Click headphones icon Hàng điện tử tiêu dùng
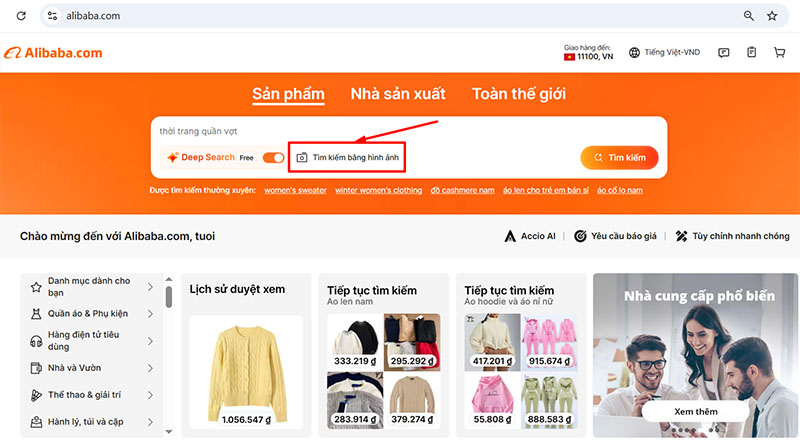The image size is (800, 443). point(36,341)
